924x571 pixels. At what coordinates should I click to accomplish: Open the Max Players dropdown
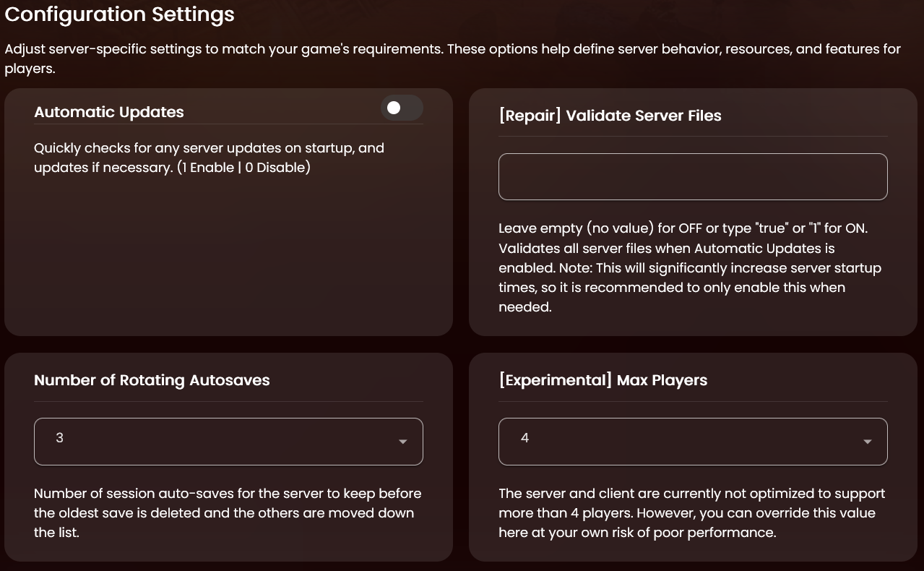[692, 441]
